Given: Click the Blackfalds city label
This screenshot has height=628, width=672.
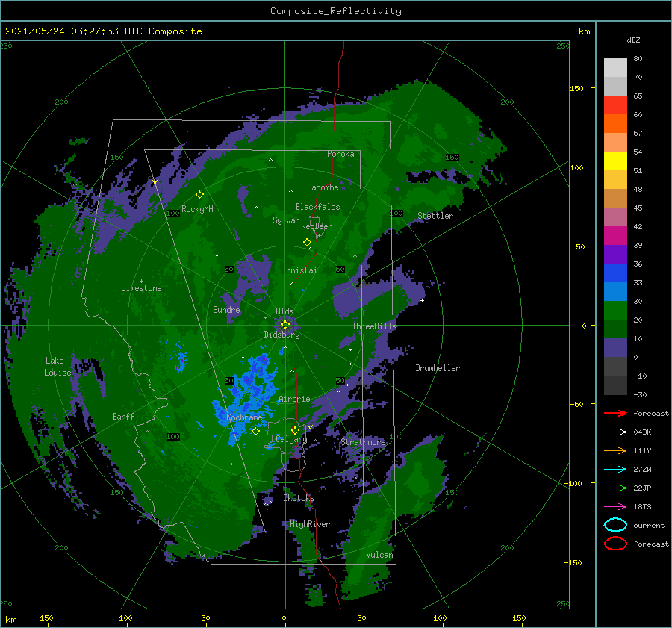Looking at the screenshot, I should 317,207.
